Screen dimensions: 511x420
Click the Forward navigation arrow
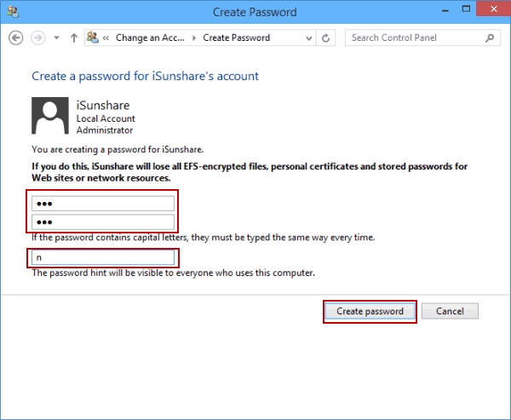[x=37, y=38]
